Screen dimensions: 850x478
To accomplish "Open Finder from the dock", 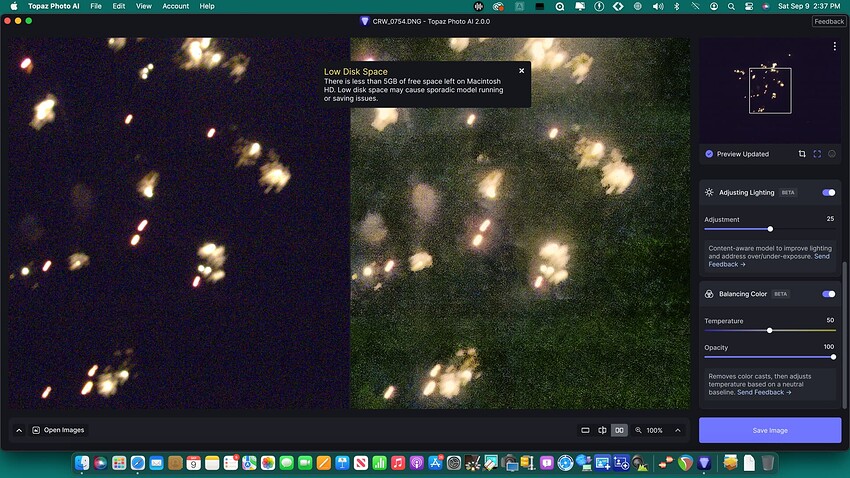I will point(82,463).
